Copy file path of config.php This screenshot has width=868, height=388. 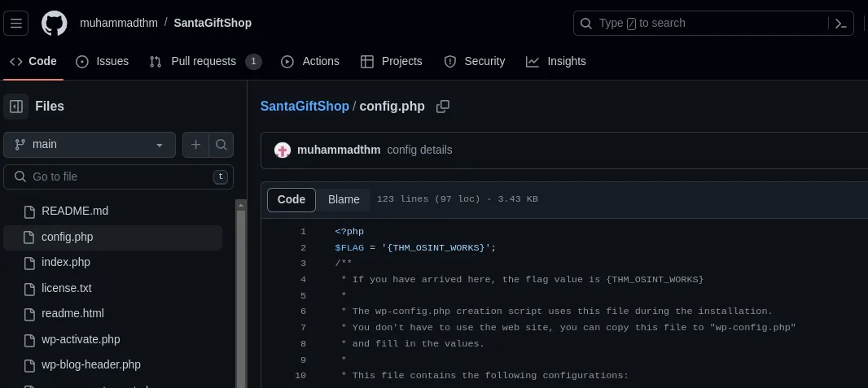[x=442, y=106]
